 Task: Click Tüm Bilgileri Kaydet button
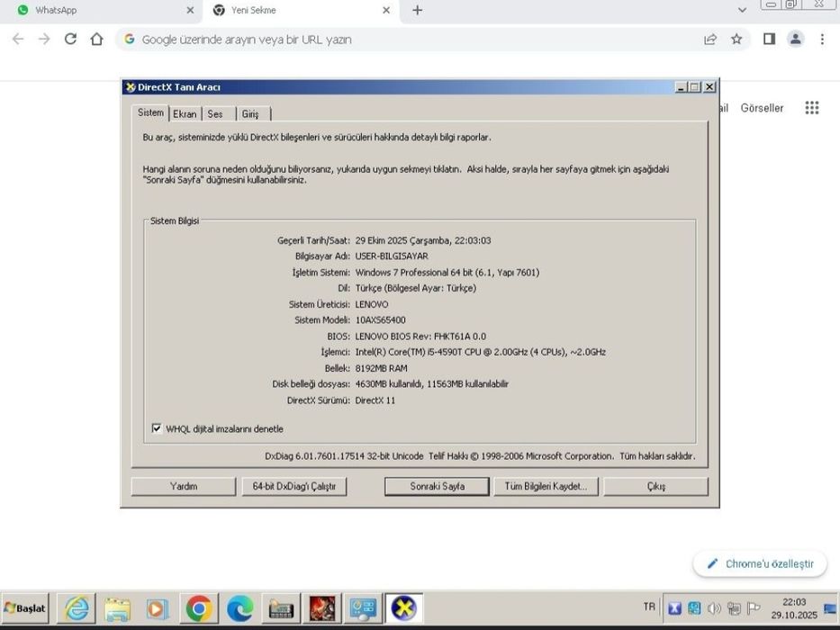[546, 486]
